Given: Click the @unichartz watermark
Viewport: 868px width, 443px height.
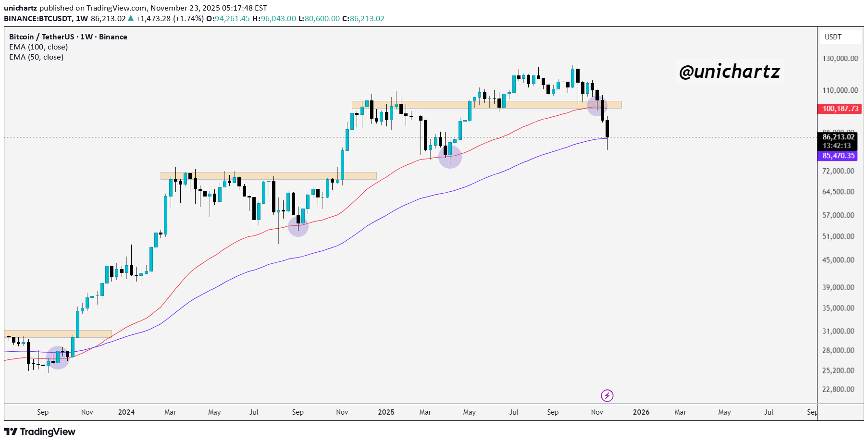Looking at the screenshot, I should (729, 72).
